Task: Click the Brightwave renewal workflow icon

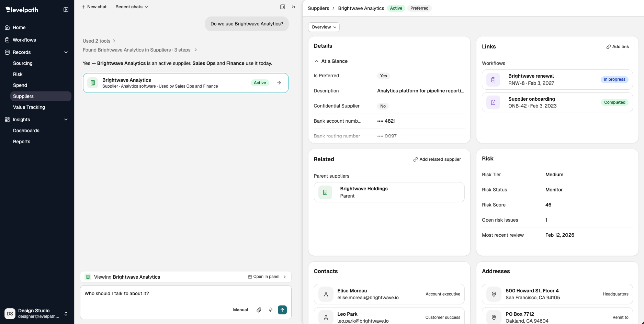Action: (493, 80)
